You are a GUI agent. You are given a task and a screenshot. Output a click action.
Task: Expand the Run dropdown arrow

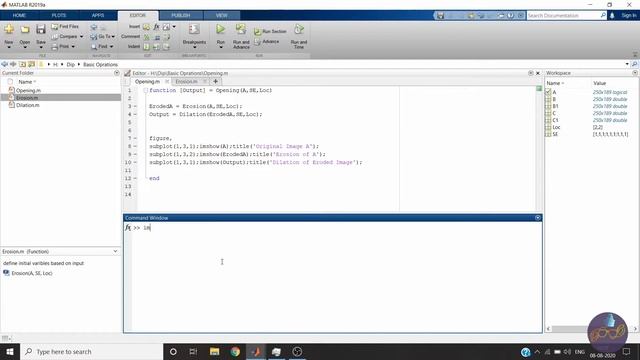click(x=221, y=47)
